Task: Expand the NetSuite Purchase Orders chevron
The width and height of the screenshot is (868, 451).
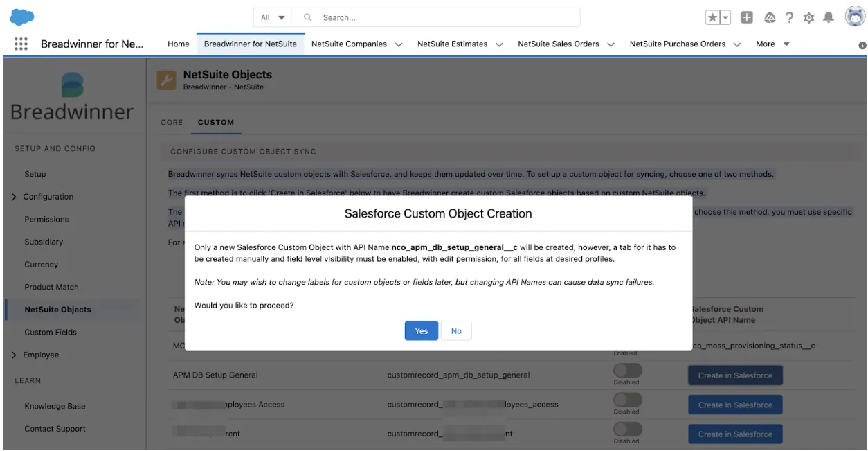Action: tap(737, 44)
